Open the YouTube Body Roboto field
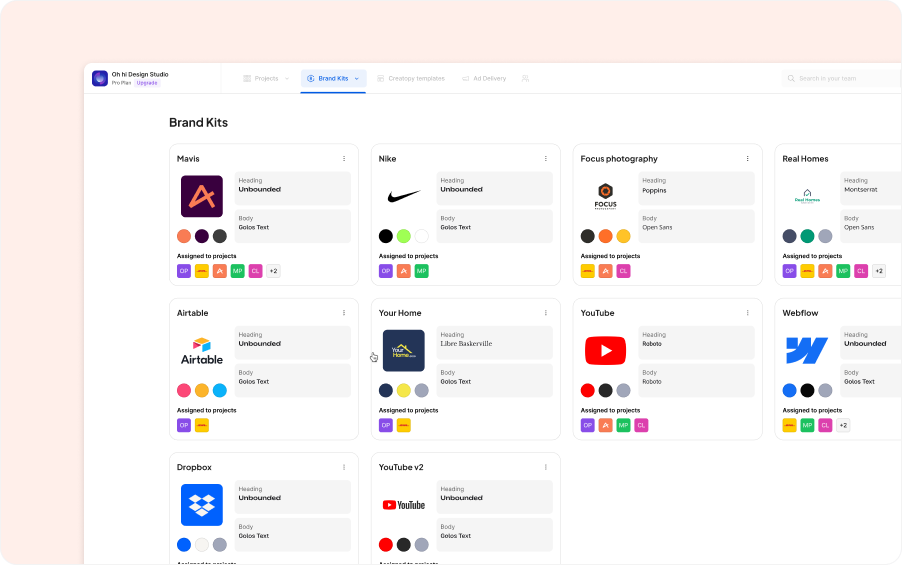Viewport: 902px width, 565px height. coord(697,380)
